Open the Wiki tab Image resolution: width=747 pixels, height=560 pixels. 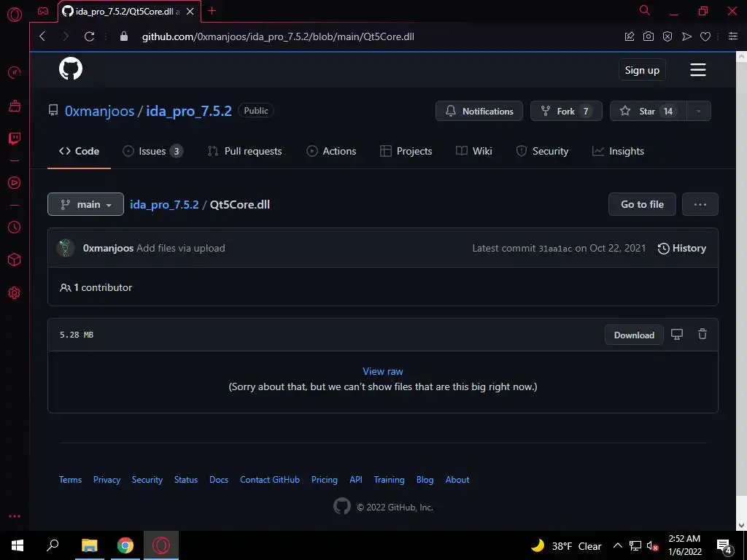(473, 151)
